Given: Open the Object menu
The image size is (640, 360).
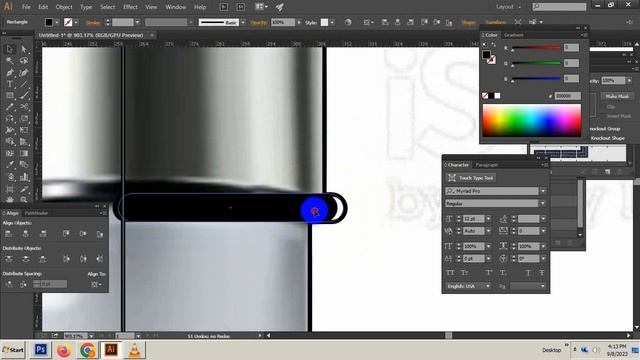Looking at the screenshot, I should coord(64,7).
